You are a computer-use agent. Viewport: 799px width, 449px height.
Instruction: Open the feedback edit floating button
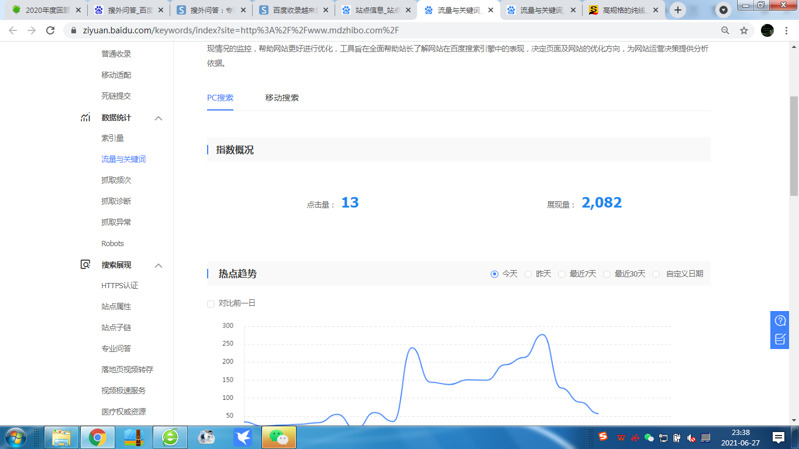[x=780, y=339]
